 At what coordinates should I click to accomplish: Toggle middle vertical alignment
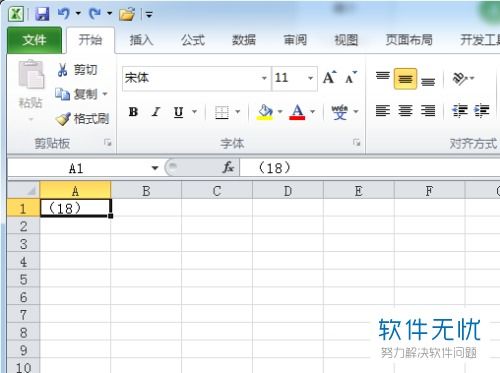[x=405, y=79]
